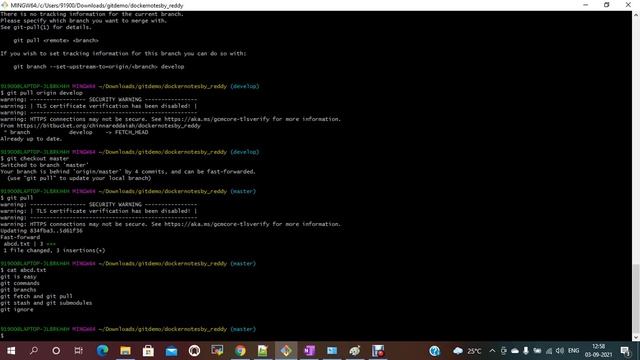The width and height of the screenshot is (640, 360).
Task: Click the 'Already up to date.' line
Action: [31, 139]
